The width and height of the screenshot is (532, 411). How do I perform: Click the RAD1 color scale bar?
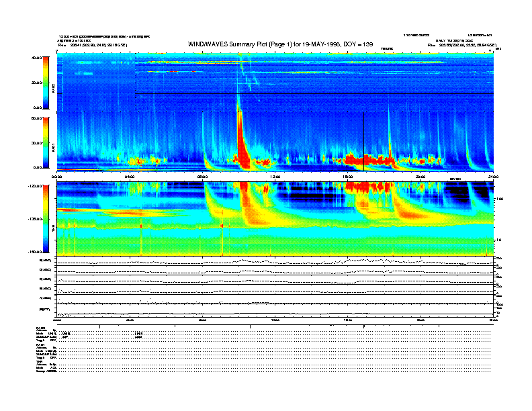click(46, 142)
